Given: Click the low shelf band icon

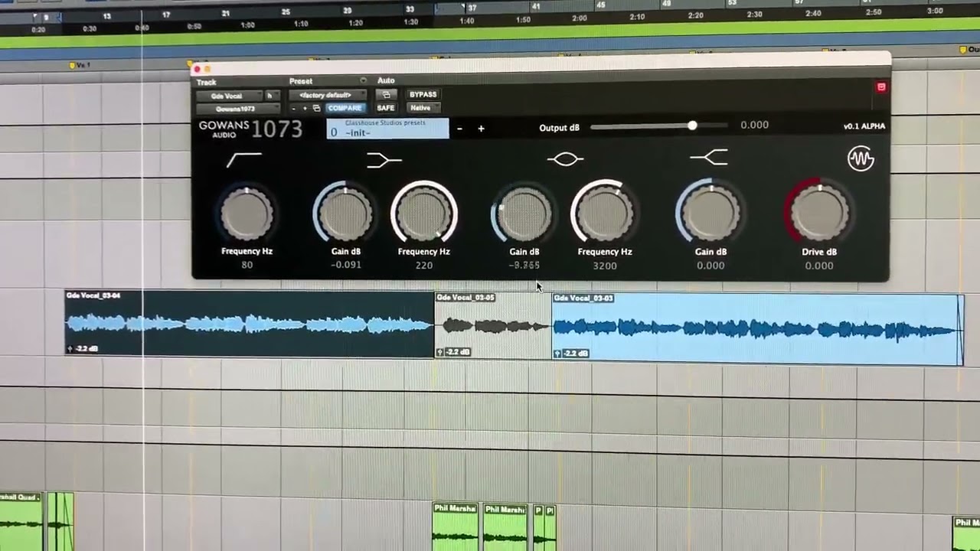Looking at the screenshot, I should [x=384, y=160].
